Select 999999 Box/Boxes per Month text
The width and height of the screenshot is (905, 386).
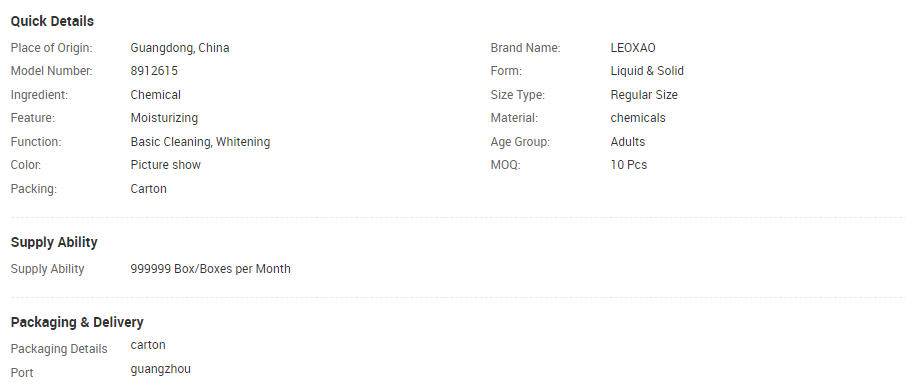pos(211,269)
